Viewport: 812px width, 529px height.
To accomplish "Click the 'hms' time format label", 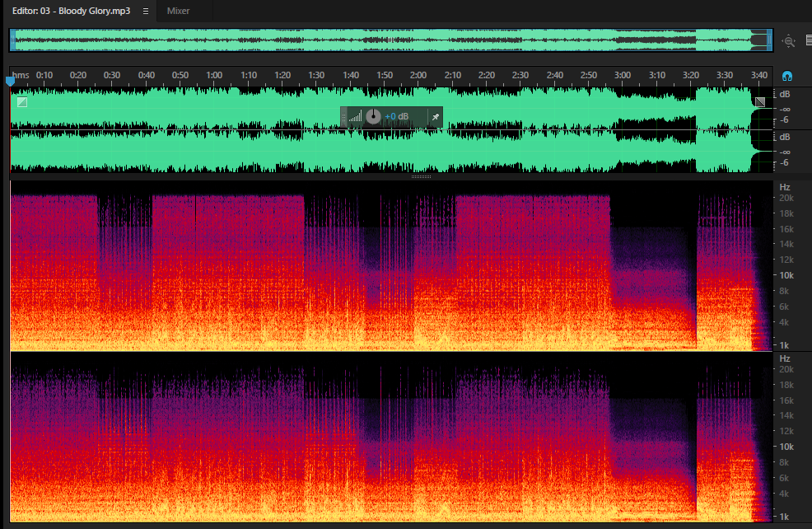I will click(x=21, y=75).
